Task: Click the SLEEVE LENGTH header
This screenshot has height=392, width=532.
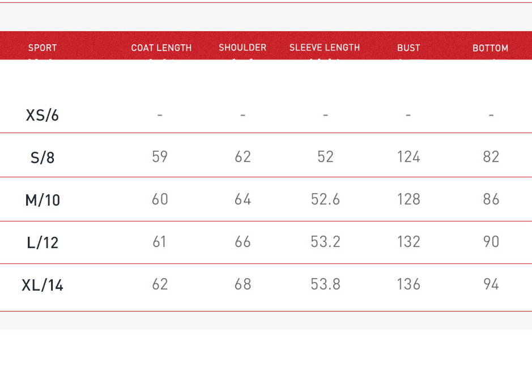Action: 325,48
